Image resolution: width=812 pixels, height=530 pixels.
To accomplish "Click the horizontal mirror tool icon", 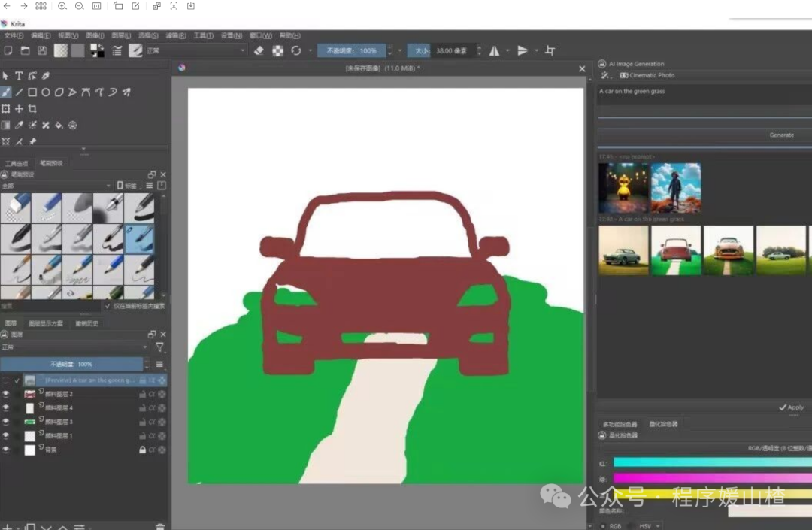I will [495, 50].
